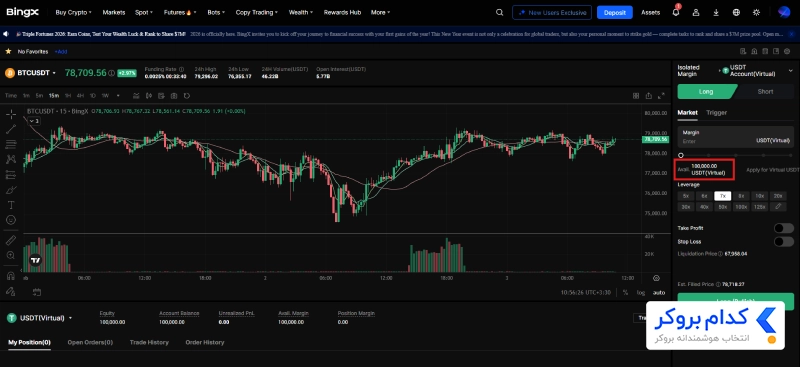Click the download app icon
800x367 pixels.
[x=716, y=12]
